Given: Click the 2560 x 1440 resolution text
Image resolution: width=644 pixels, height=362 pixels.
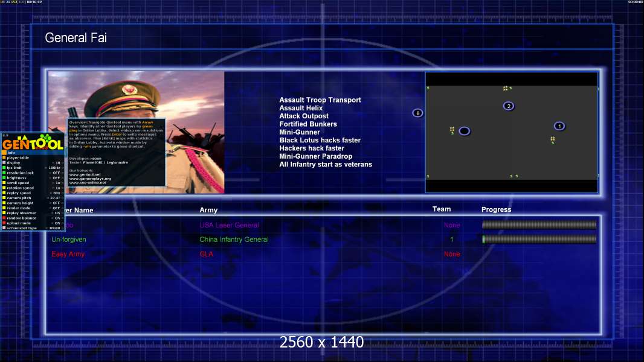Looking at the screenshot, I should 321,342.
